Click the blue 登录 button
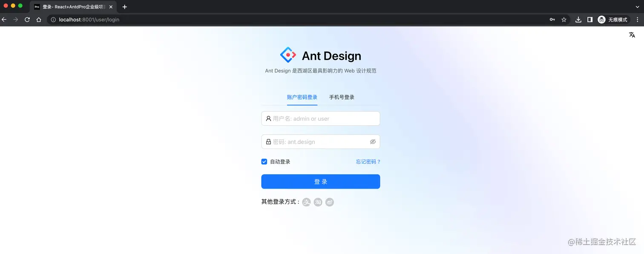 pyautogui.click(x=321, y=182)
